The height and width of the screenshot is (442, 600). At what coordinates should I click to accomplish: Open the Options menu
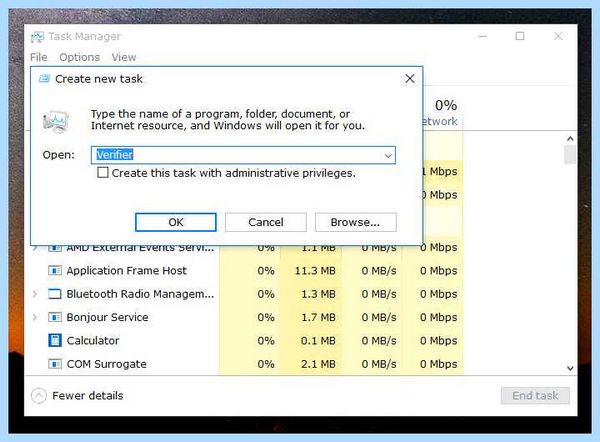(80, 57)
